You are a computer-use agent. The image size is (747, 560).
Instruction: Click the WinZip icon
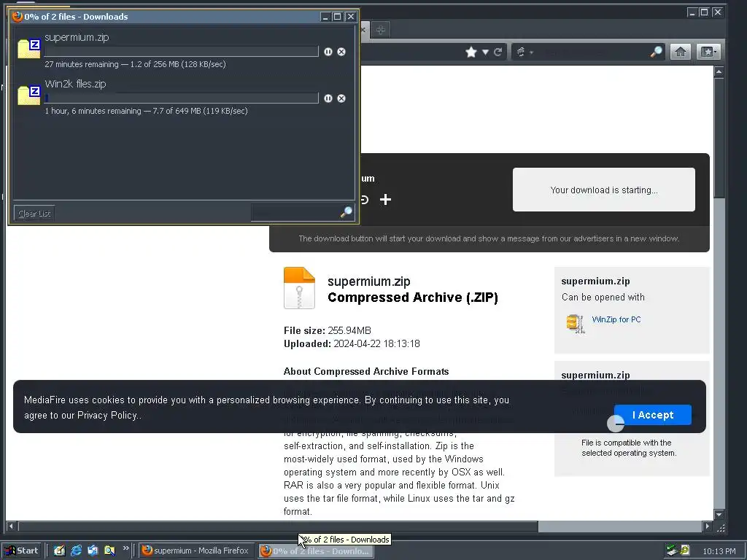[x=576, y=324]
